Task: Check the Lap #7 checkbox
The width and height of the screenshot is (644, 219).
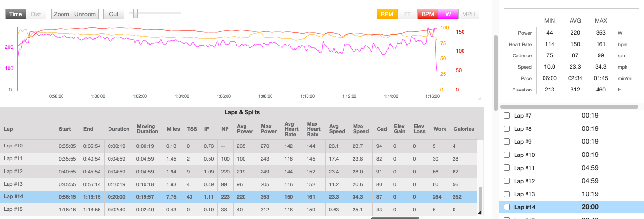Action: (507, 116)
